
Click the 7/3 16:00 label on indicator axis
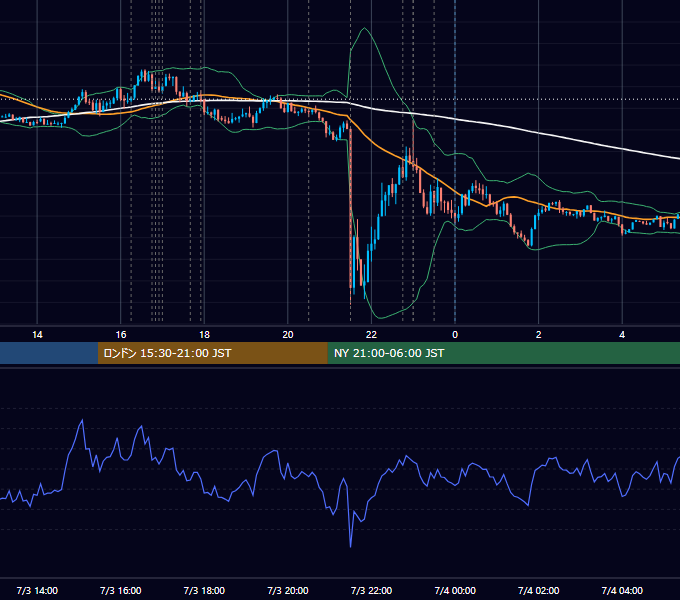coord(121,590)
